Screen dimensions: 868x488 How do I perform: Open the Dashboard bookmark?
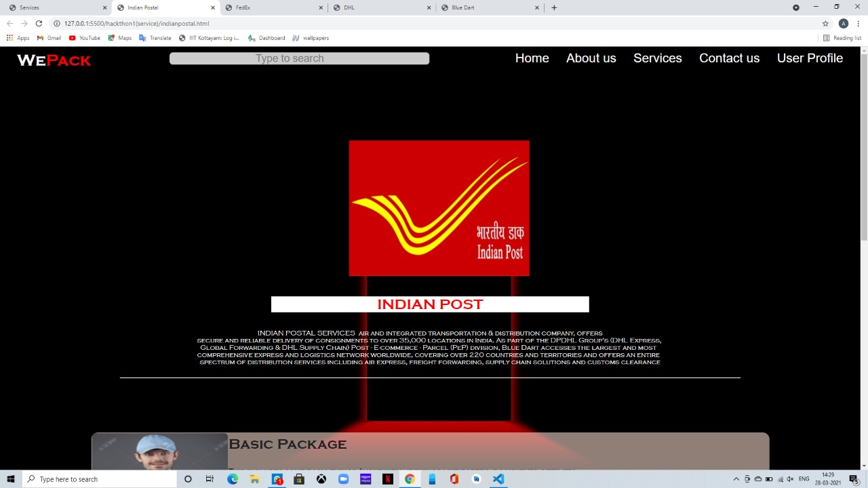(267, 38)
